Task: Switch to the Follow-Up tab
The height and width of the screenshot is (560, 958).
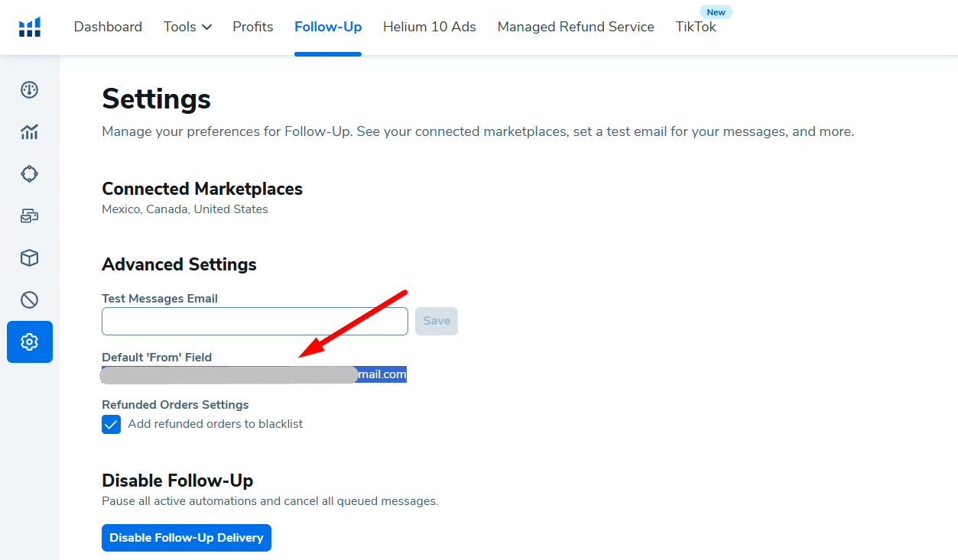Action: [x=328, y=27]
